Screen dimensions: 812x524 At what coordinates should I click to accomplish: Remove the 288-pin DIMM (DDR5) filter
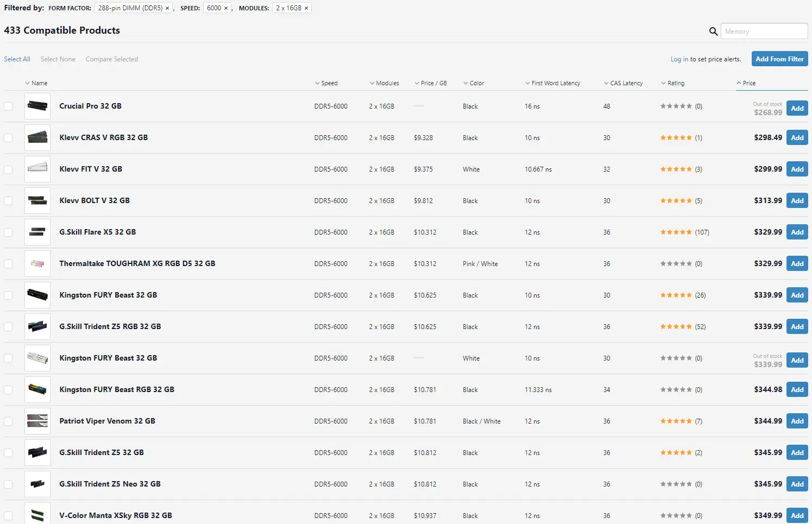167,8
